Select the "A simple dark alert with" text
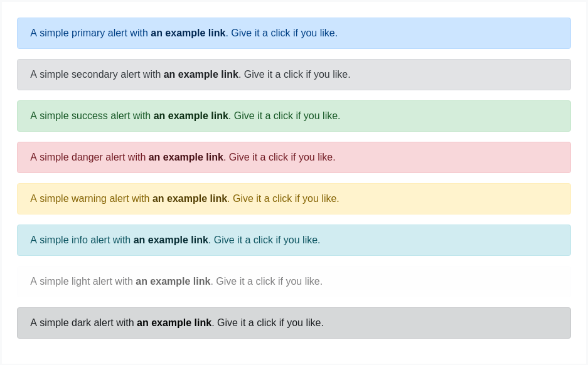Image resolution: width=588 pixels, height=365 pixels. [82, 323]
